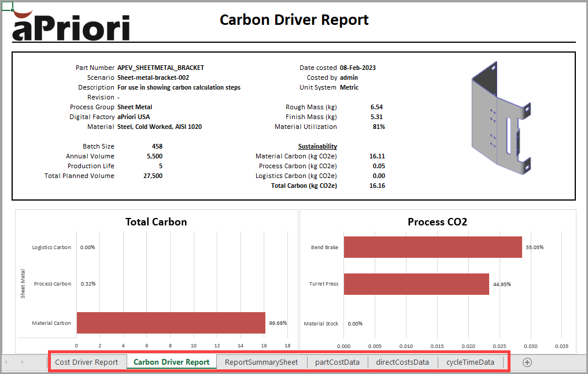The image size is (588, 374).
Task: Select the Bend Brake bar in Process CO2 chart
Action: click(432, 247)
